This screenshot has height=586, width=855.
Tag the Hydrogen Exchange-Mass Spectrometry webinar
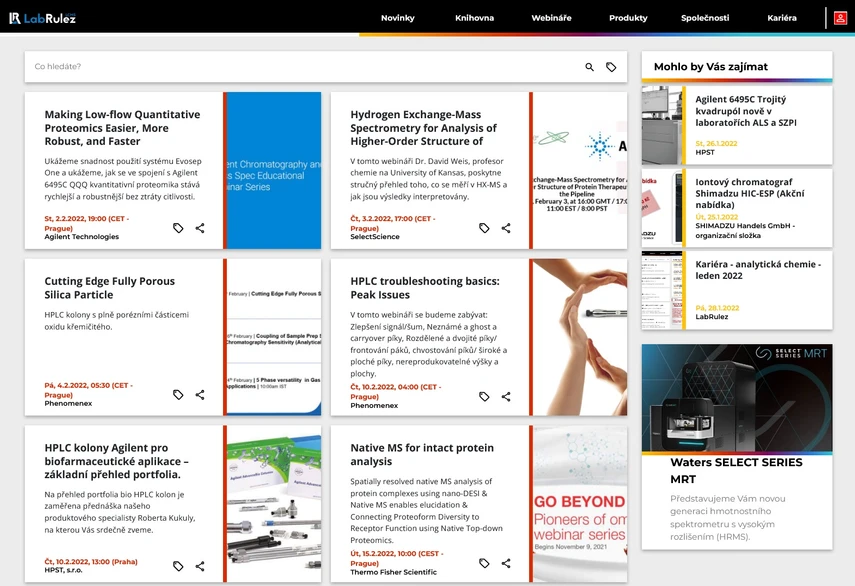[484, 228]
